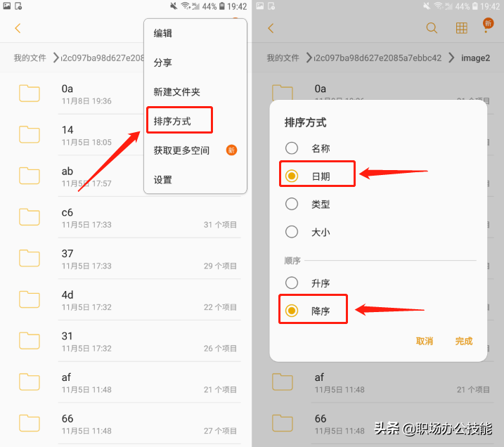The height and width of the screenshot is (447, 504).
Task: Go to 我的文件 breadcrumb in right screen
Action: pyautogui.click(x=283, y=58)
